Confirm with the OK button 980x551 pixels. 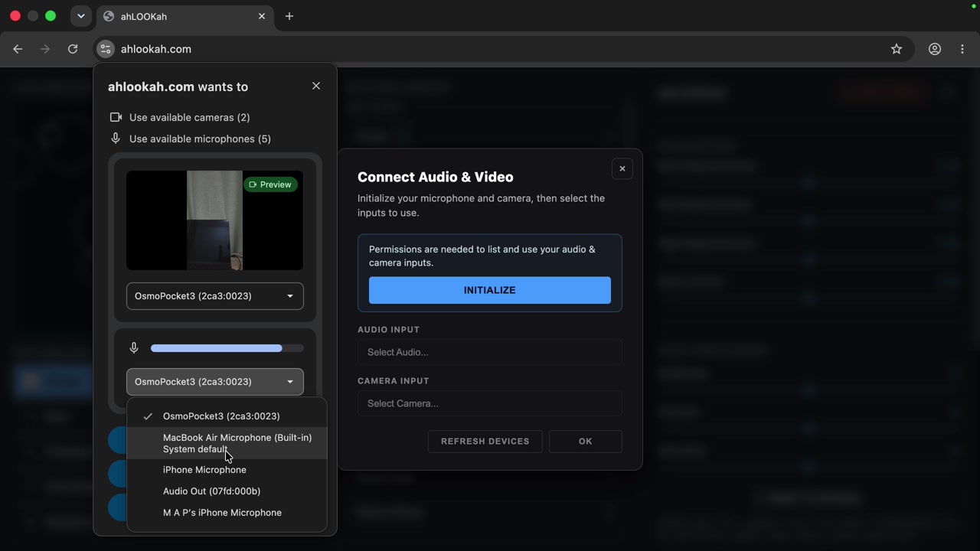(586, 442)
